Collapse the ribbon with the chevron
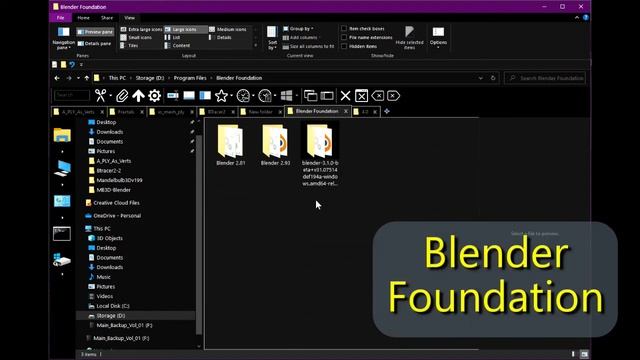 577,18
